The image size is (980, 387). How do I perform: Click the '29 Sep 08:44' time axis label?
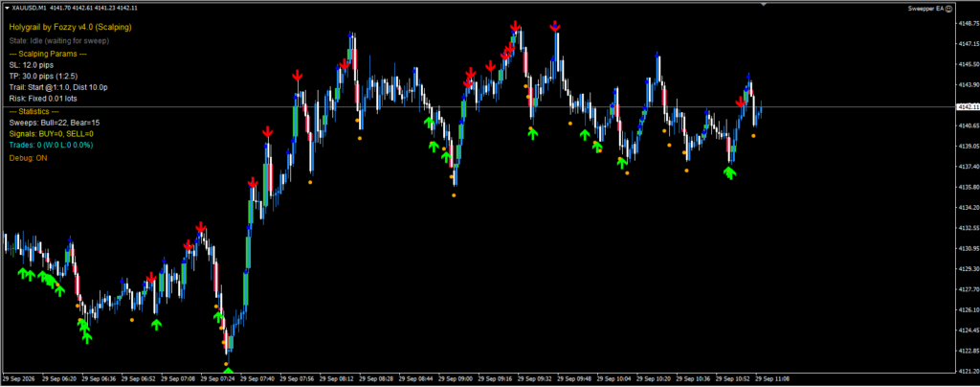point(416,379)
